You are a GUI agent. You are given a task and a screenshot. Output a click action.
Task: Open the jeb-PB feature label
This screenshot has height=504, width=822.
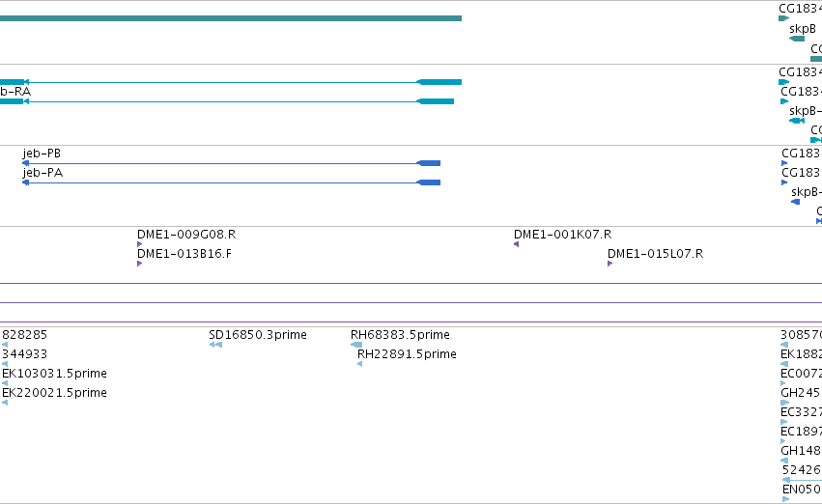coord(42,154)
